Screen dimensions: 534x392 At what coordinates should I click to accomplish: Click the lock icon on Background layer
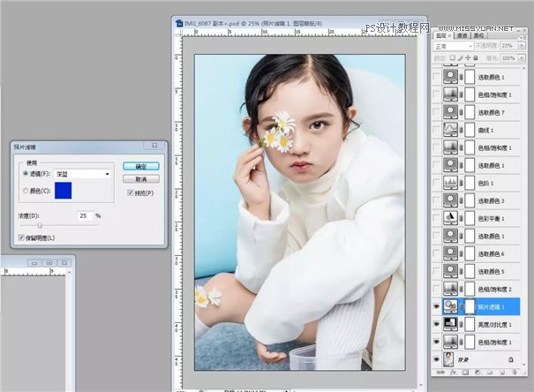(x=510, y=360)
